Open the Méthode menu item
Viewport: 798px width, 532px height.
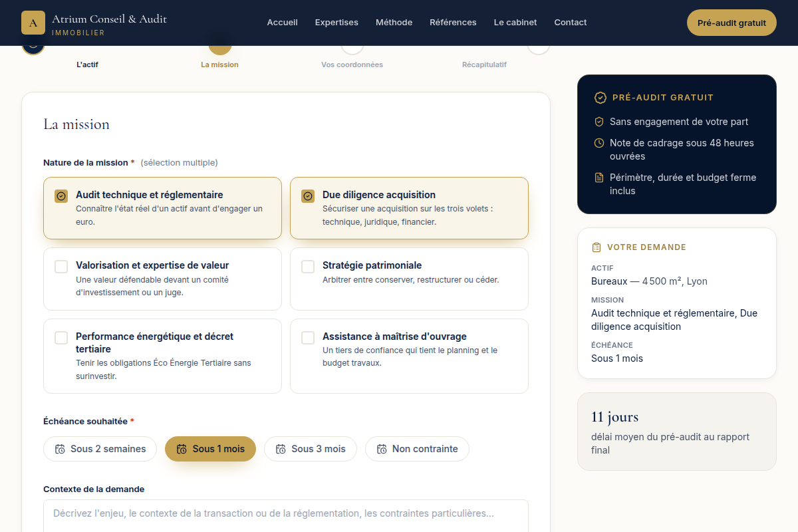(394, 23)
